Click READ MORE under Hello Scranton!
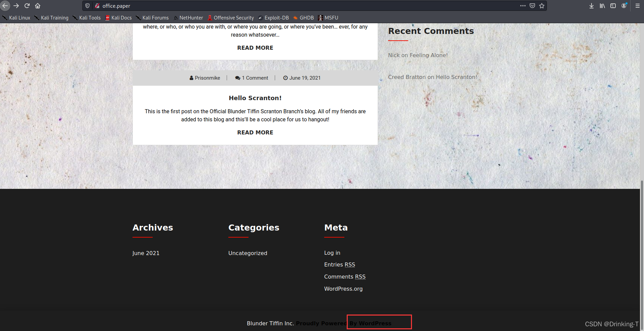 click(x=255, y=132)
